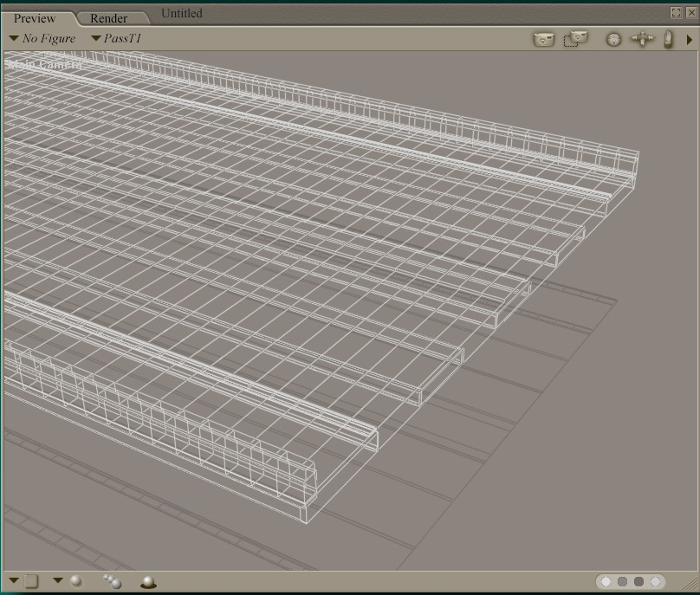Click the Area Render camera icon
This screenshot has width=700, height=595.
(575, 39)
